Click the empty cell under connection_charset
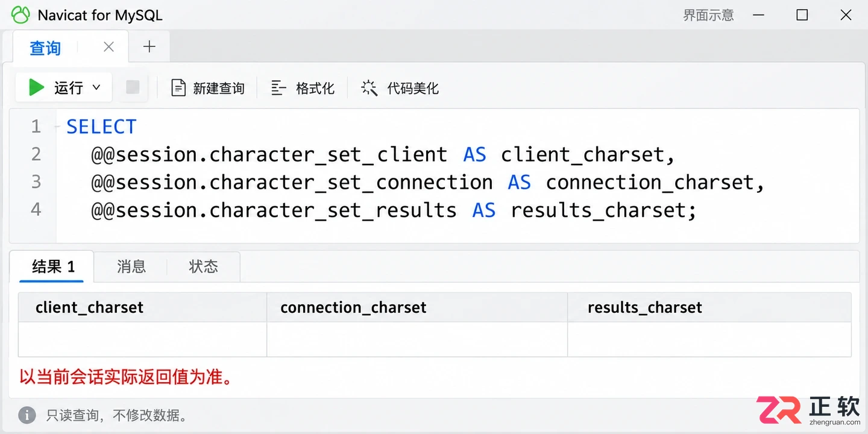Image resolution: width=868 pixels, height=434 pixels. pyautogui.click(x=417, y=339)
